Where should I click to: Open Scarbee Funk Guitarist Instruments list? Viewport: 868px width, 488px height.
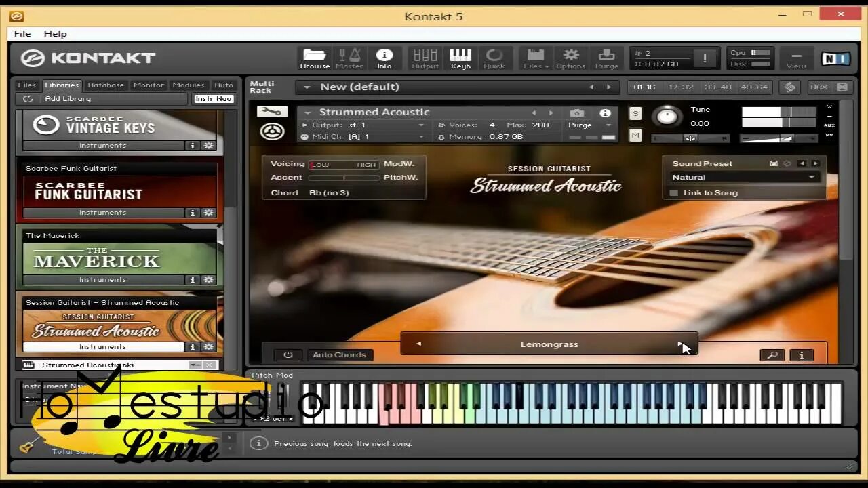[103, 213]
